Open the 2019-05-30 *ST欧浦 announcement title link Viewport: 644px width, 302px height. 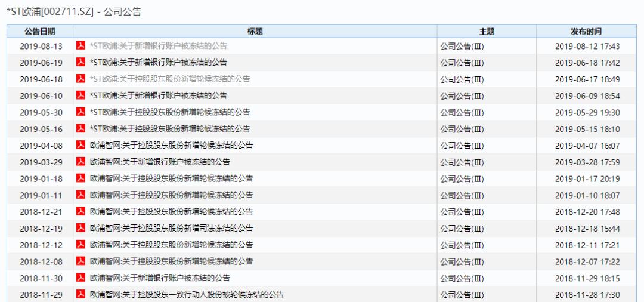coord(170,112)
